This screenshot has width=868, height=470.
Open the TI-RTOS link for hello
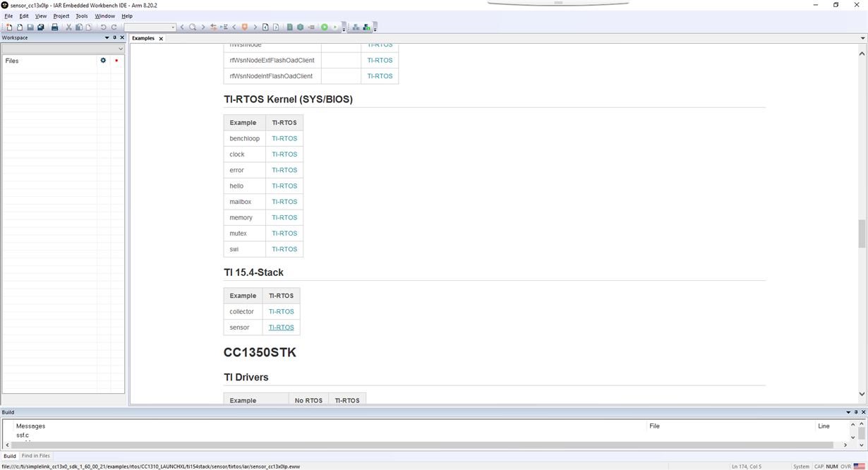coord(284,186)
